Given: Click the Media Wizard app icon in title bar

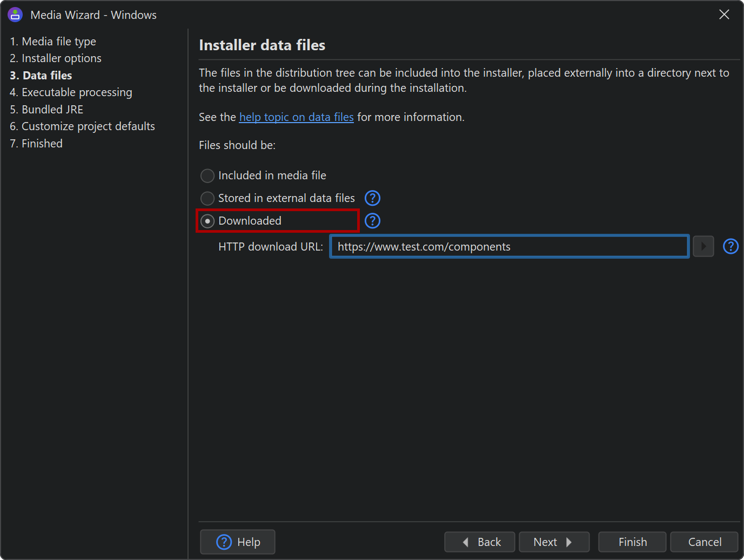Looking at the screenshot, I should tap(15, 15).
